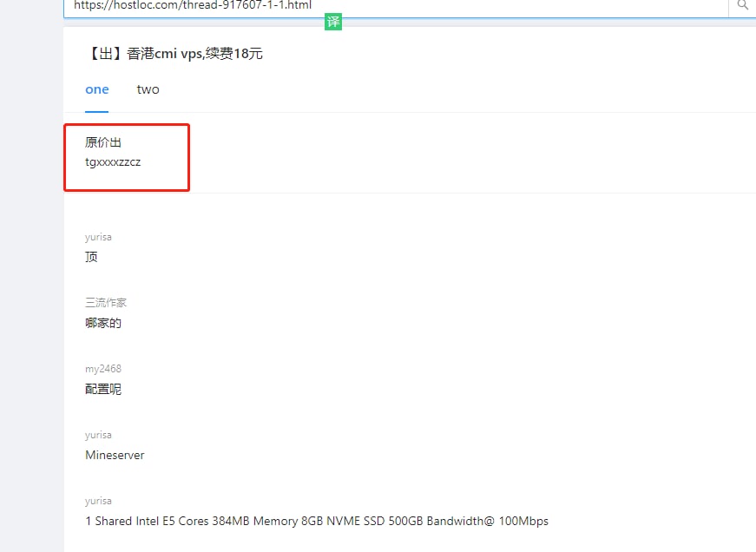Switch to the "one" tab
Image resolution: width=756 pixels, height=552 pixels.
click(x=97, y=89)
